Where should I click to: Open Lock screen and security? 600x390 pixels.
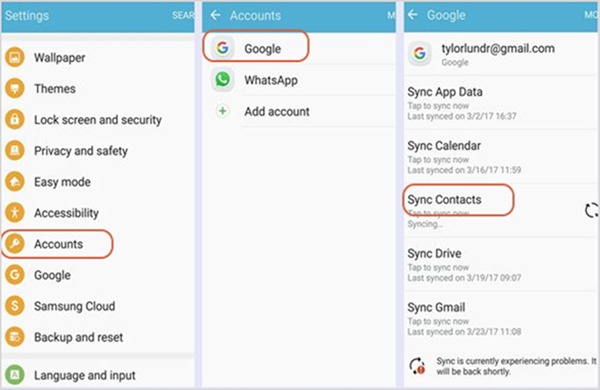coord(98,119)
